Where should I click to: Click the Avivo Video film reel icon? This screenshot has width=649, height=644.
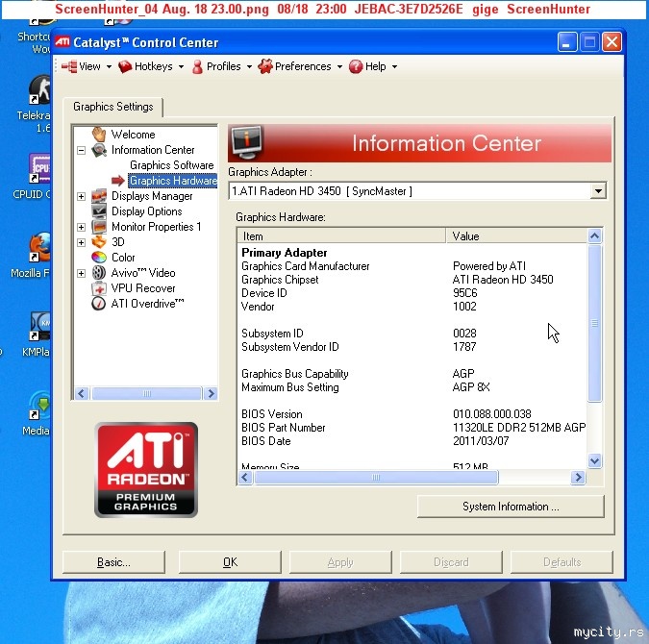(x=99, y=273)
